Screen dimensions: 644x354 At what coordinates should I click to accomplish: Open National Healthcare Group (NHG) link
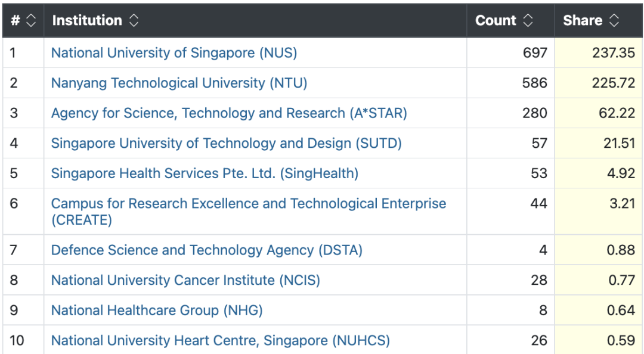[157, 310]
